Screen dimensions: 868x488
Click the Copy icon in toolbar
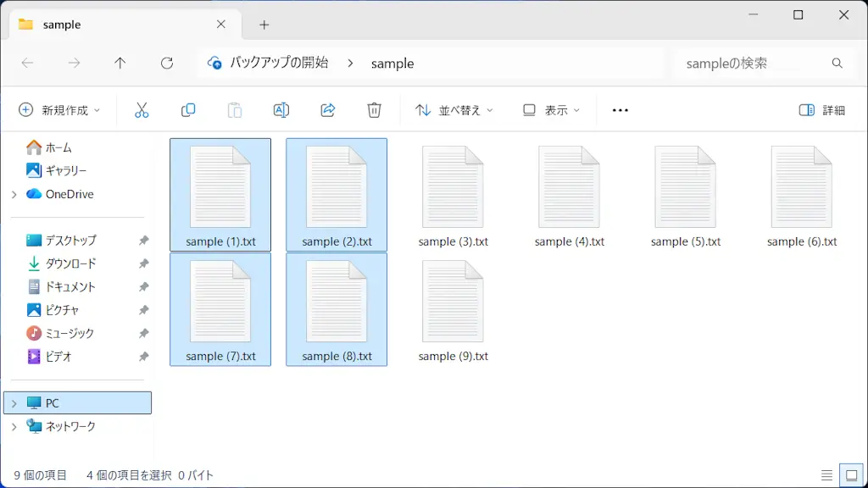188,110
